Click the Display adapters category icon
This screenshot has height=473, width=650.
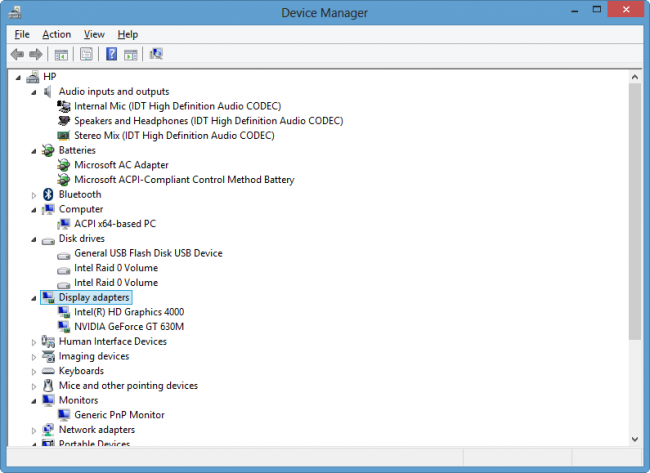coord(48,297)
